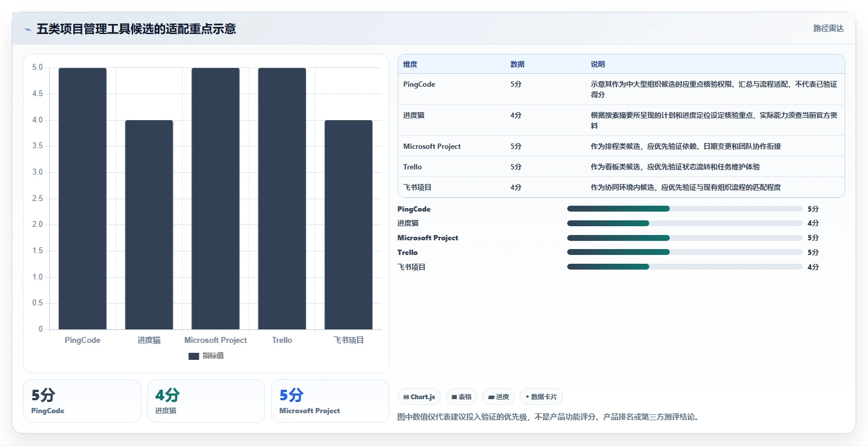Click the 5.0 y-axis tick label
The height and width of the screenshot is (446, 868).
pyautogui.click(x=38, y=67)
